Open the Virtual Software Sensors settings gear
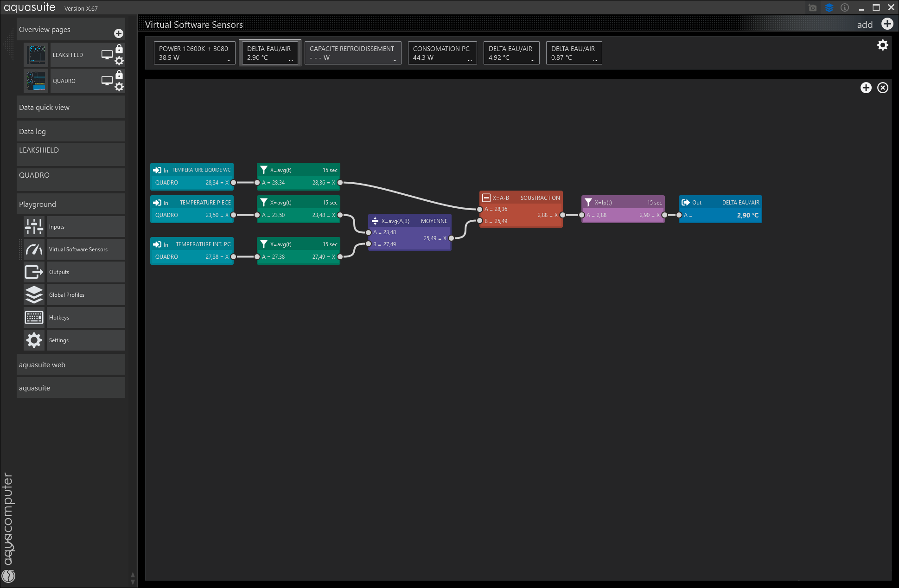 (x=882, y=45)
